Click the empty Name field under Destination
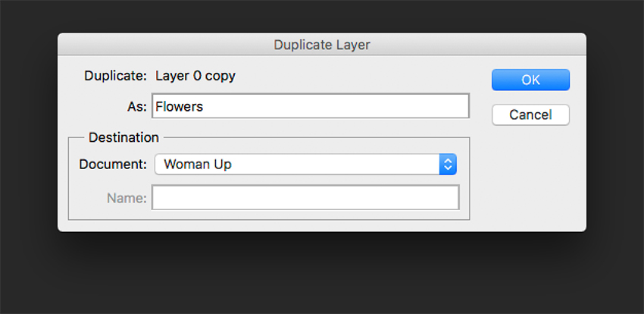This screenshot has height=314, width=644. 305,198
